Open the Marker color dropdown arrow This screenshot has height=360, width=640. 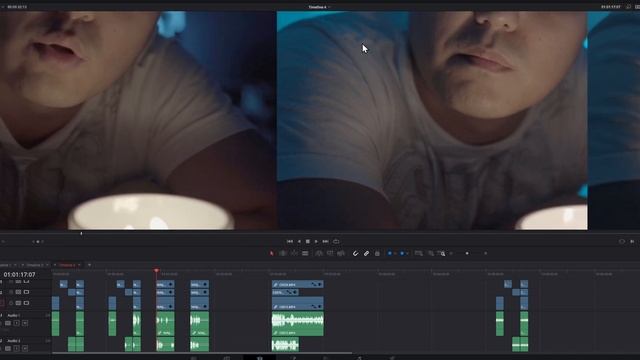point(407,253)
